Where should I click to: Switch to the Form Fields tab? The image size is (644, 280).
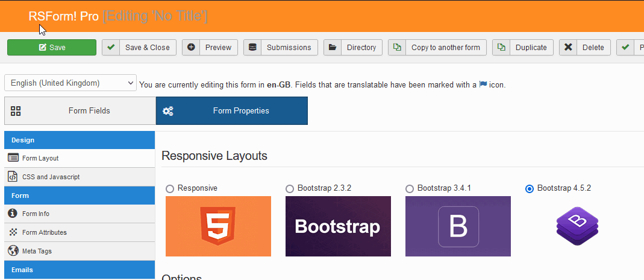tap(80, 111)
